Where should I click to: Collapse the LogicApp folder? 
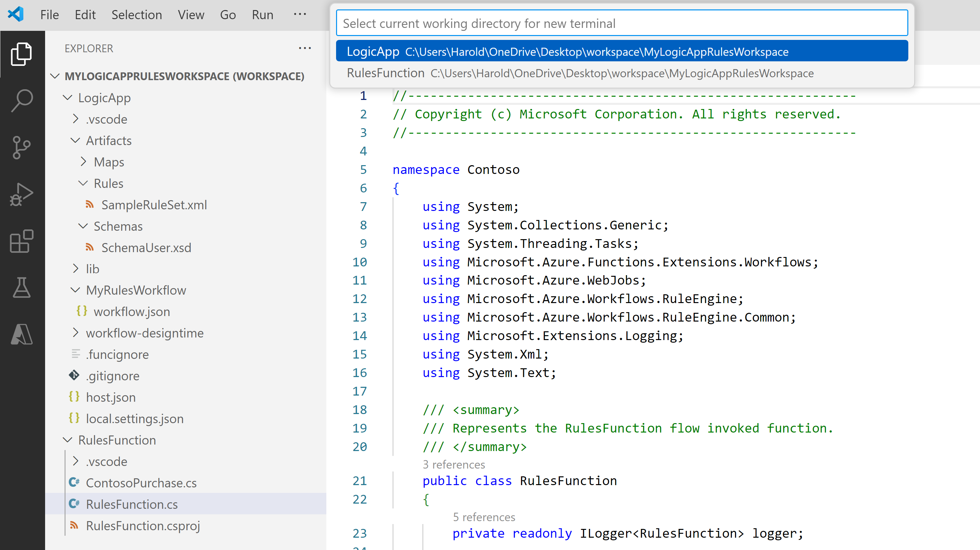point(67,98)
